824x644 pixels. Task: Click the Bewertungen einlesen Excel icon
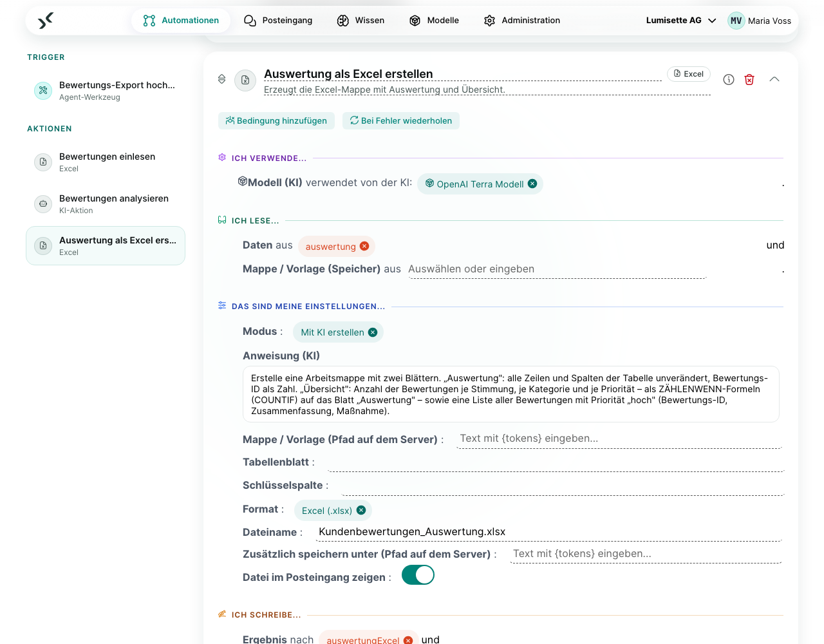pos(43,162)
